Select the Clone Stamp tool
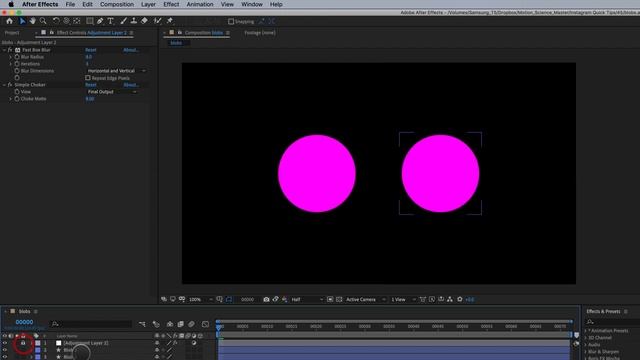The width and height of the screenshot is (640, 360). click(133, 21)
